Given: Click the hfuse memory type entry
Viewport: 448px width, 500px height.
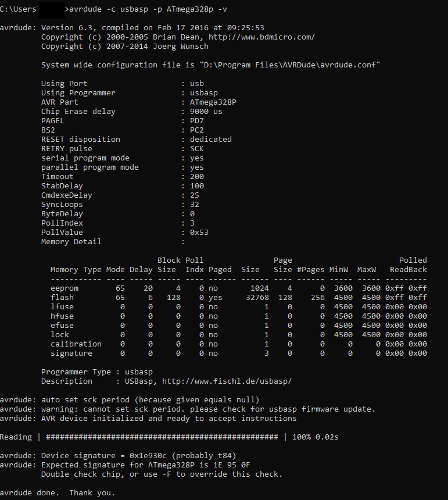Looking at the screenshot, I should (62, 316).
